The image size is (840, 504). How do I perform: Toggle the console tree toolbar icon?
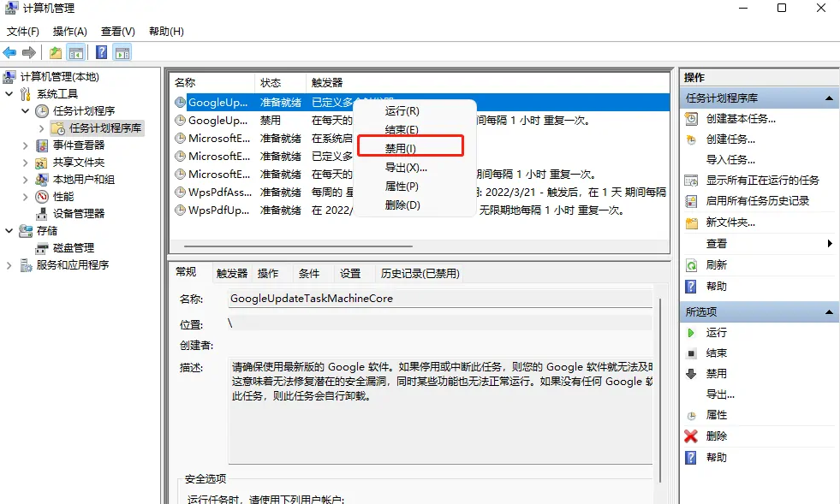click(x=75, y=52)
